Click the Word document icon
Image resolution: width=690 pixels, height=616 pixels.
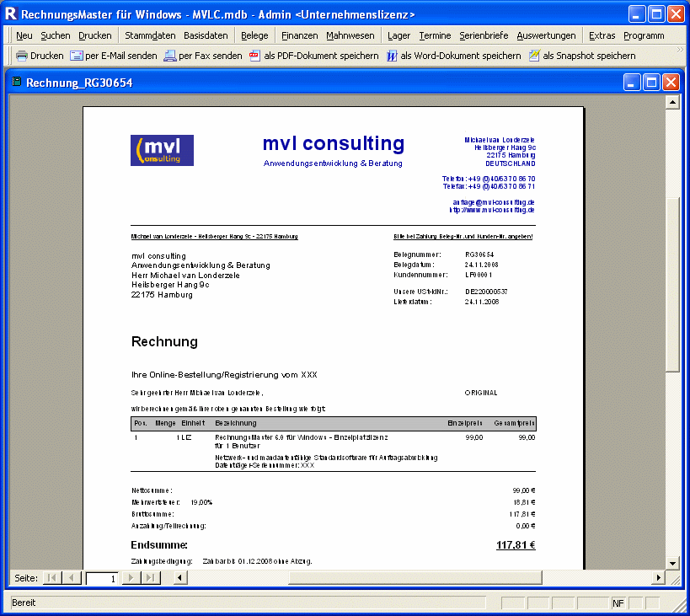(x=392, y=56)
